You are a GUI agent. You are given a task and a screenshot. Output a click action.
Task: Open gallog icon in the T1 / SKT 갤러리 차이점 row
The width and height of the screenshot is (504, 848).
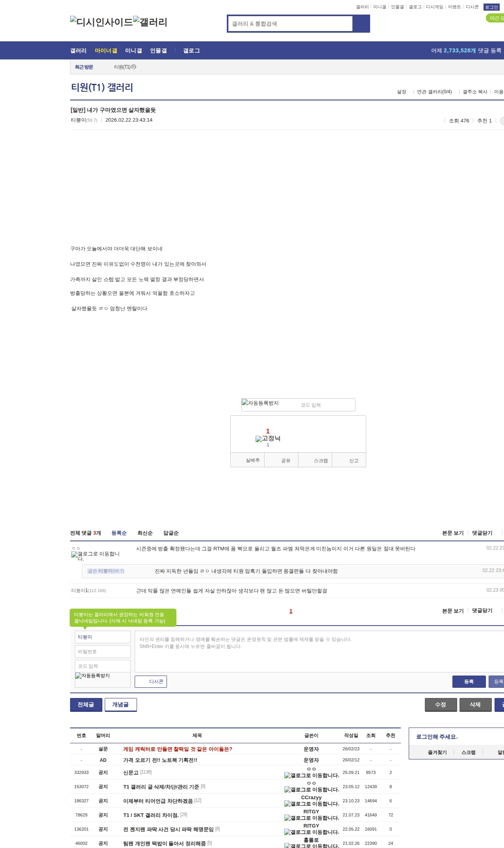click(311, 818)
